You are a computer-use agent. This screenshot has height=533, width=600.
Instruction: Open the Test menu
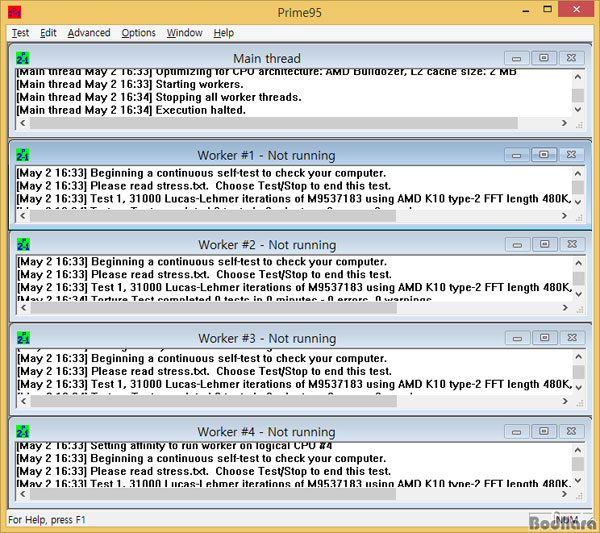pos(20,33)
